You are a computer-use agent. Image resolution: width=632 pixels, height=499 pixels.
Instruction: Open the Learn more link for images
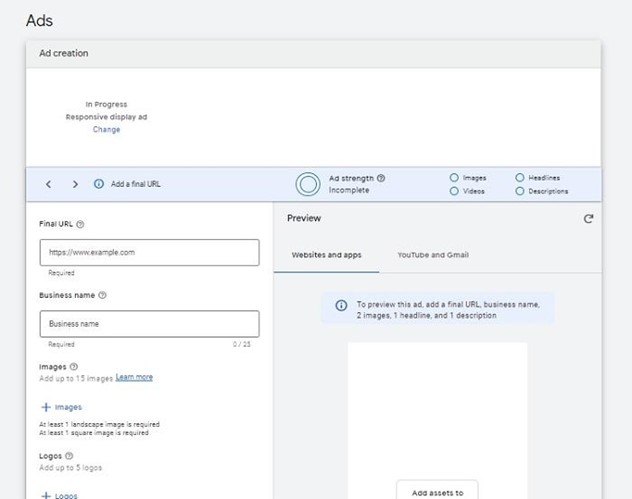pyautogui.click(x=134, y=377)
